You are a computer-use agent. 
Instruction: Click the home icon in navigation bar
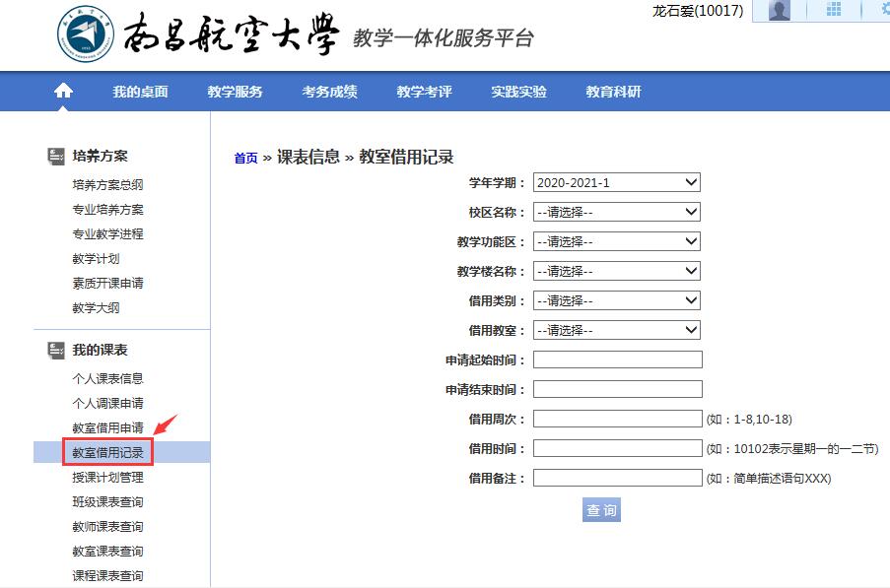(63, 92)
